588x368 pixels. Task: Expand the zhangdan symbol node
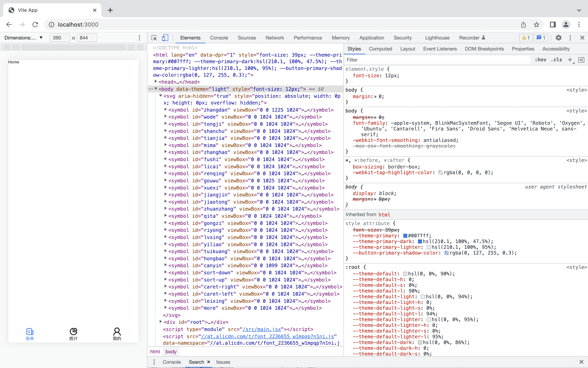tap(165, 110)
